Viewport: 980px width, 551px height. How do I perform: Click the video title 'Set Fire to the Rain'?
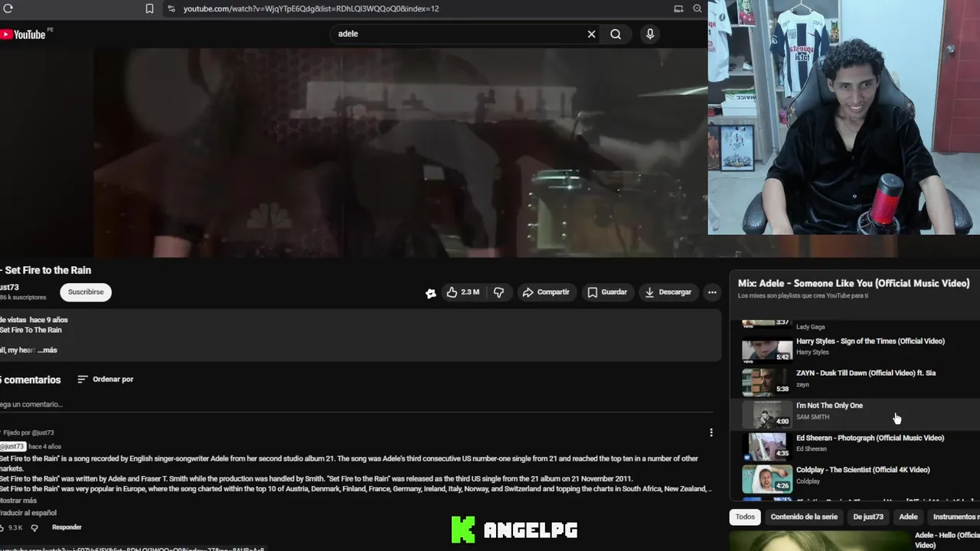47,270
